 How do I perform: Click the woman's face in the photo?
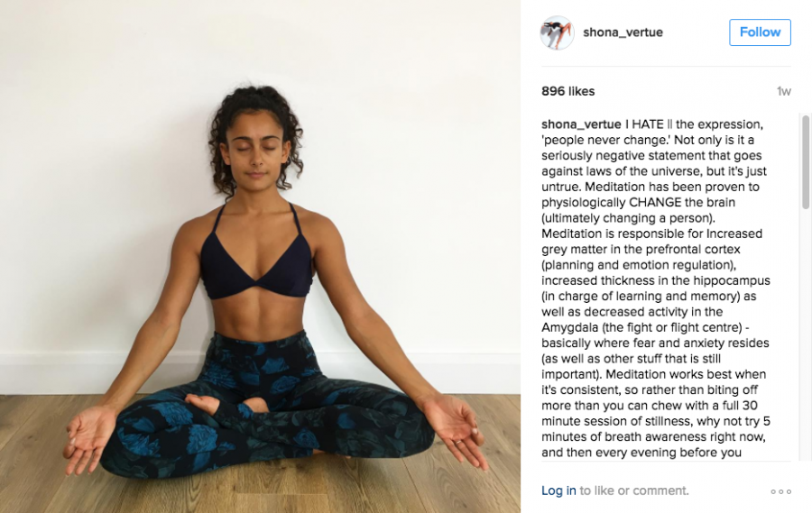pyautogui.click(x=256, y=152)
